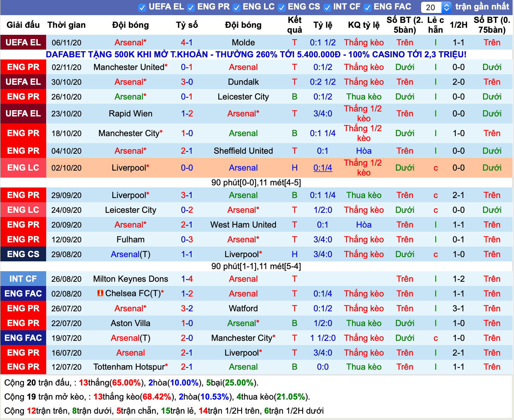Click the penalty note 90 phút[1-1],11 mét[5-4]
This screenshot has height=420, width=514.
[256, 266]
